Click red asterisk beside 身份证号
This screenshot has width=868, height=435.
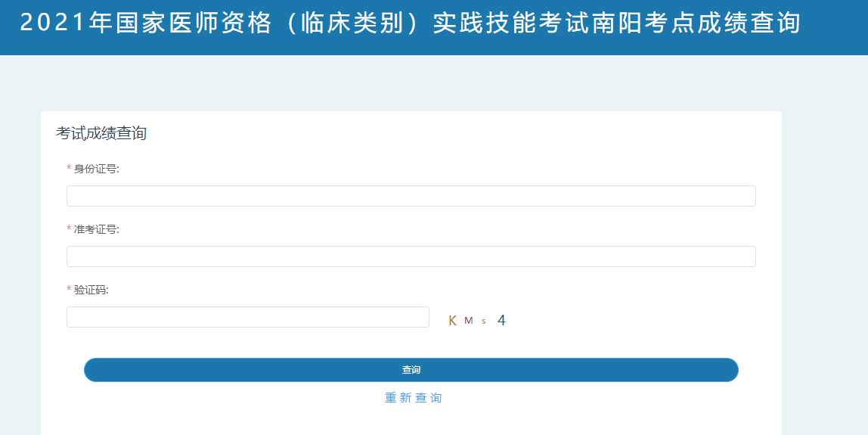(69, 169)
